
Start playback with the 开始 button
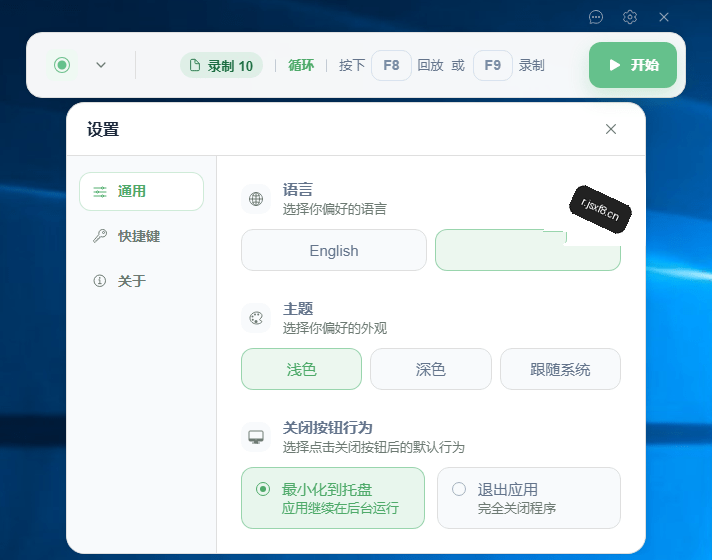[633, 65]
